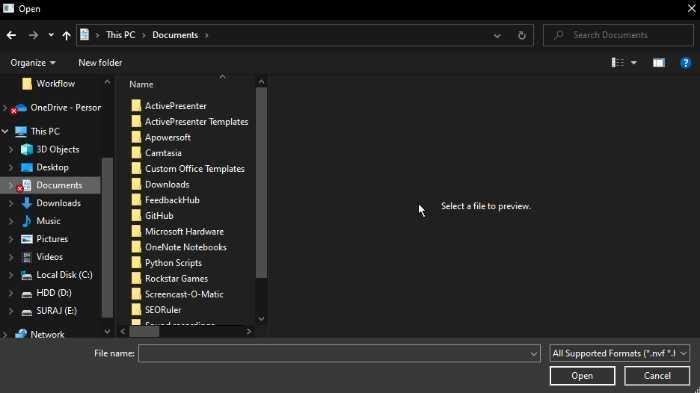The width and height of the screenshot is (700, 393).
Task: Select Documents in navigation pane
Action: pyautogui.click(x=59, y=185)
